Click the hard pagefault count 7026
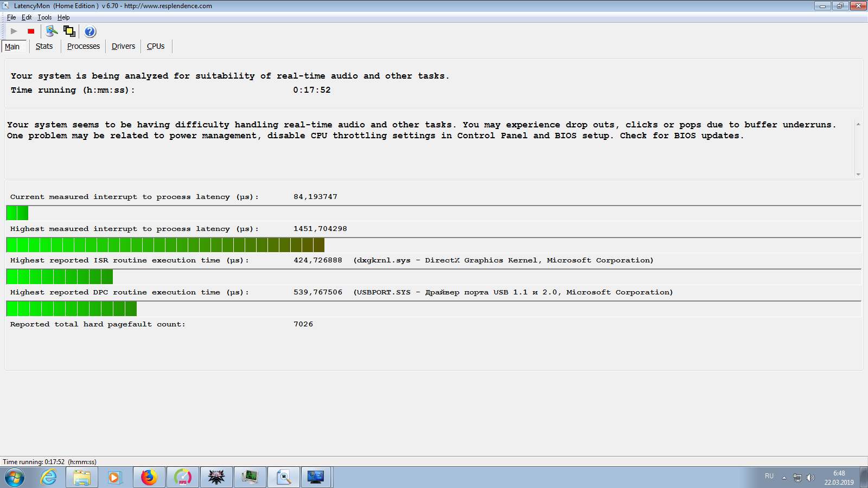The image size is (868, 488). click(x=303, y=324)
